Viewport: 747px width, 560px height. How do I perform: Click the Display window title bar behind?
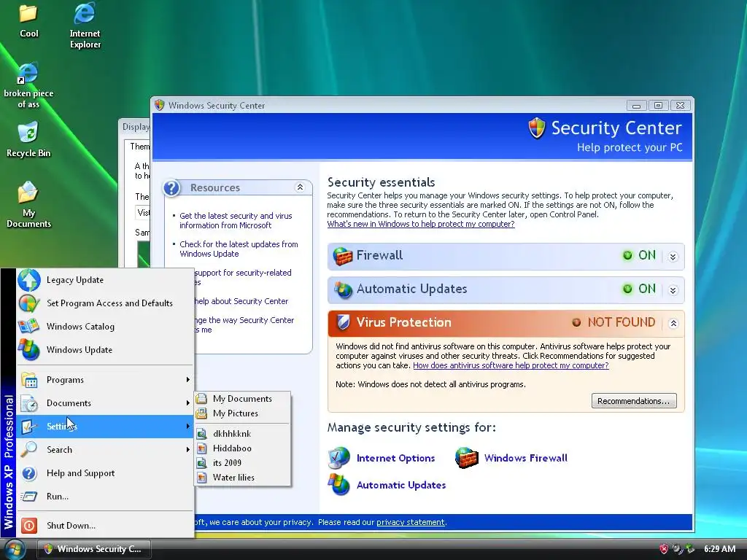pos(135,127)
